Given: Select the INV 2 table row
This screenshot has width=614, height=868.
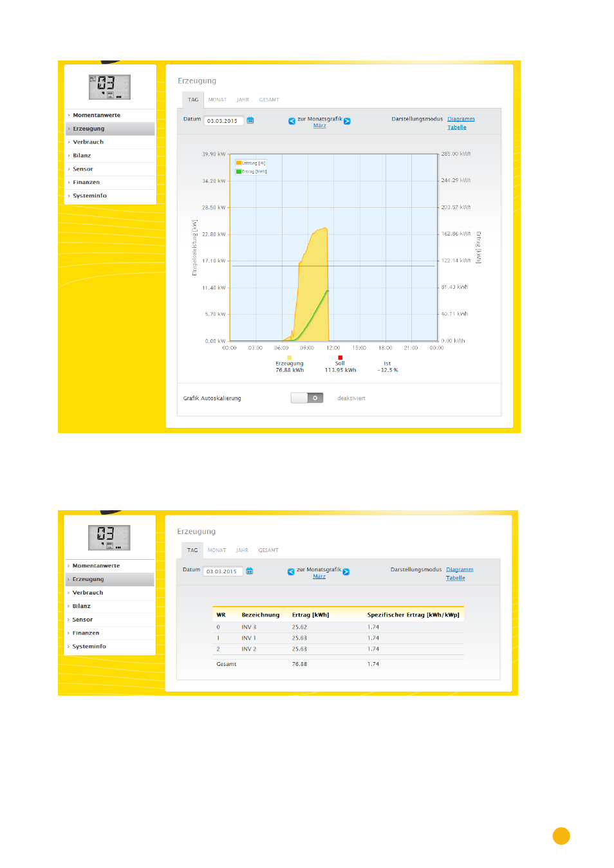Looking at the screenshot, I should 339,649.
